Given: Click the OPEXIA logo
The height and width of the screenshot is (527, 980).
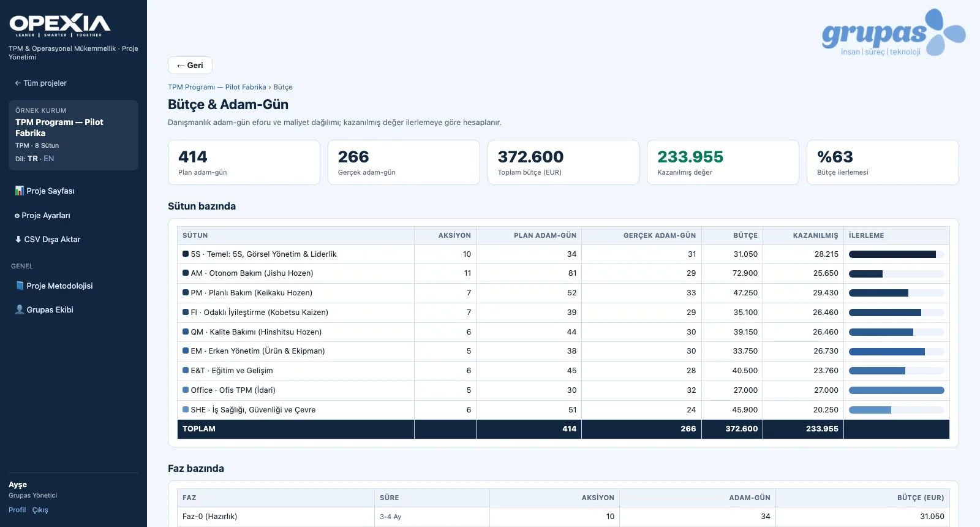Looking at the screenshot, I should point(59,25).
